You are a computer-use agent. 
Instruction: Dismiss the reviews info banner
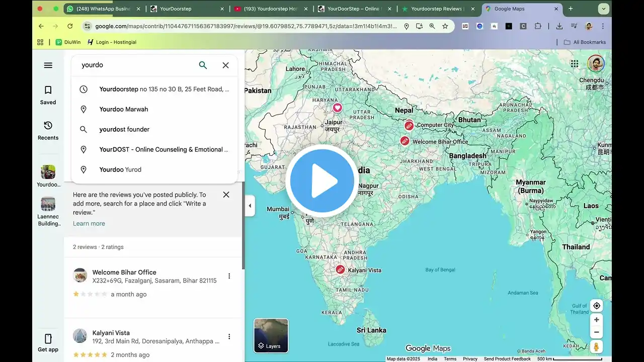(x=226, y=195)
